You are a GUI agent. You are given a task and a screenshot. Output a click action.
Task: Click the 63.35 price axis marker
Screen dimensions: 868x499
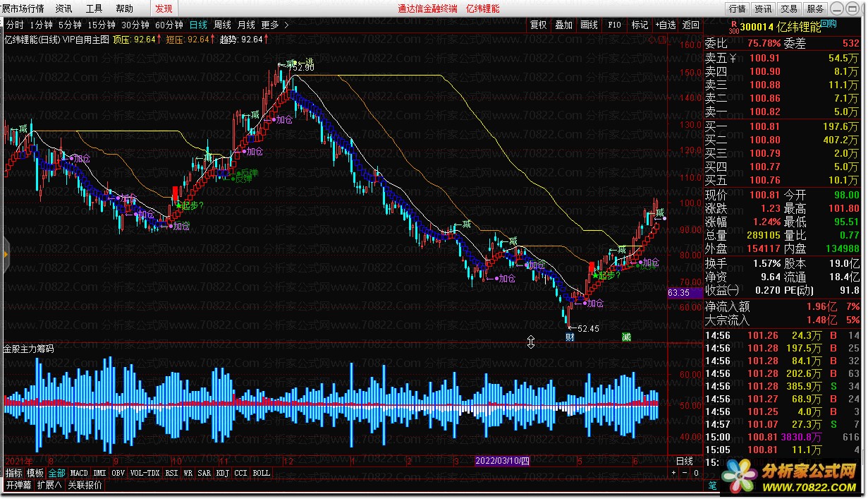pos(685,292)
